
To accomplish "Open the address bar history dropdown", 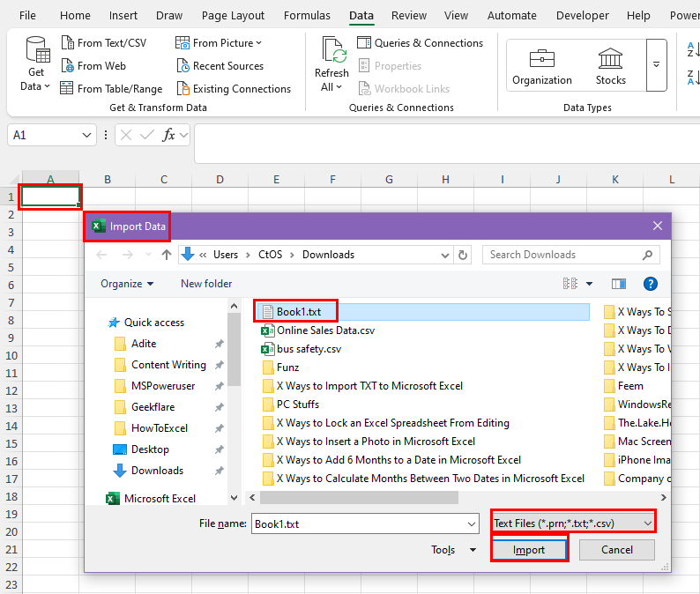I will pos(444,256).
